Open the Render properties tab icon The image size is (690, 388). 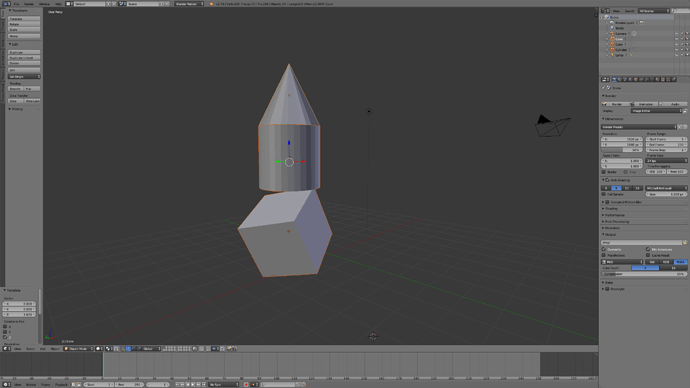coord(615,80)
